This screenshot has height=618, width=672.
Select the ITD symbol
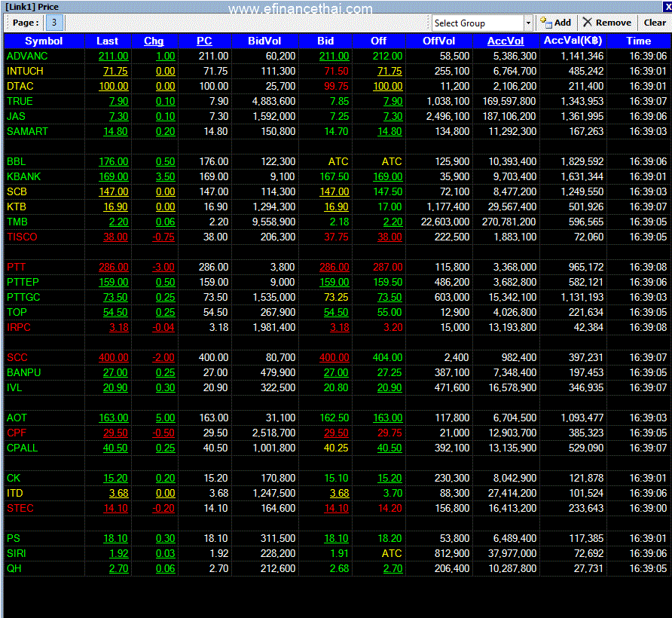click(14, 493)
